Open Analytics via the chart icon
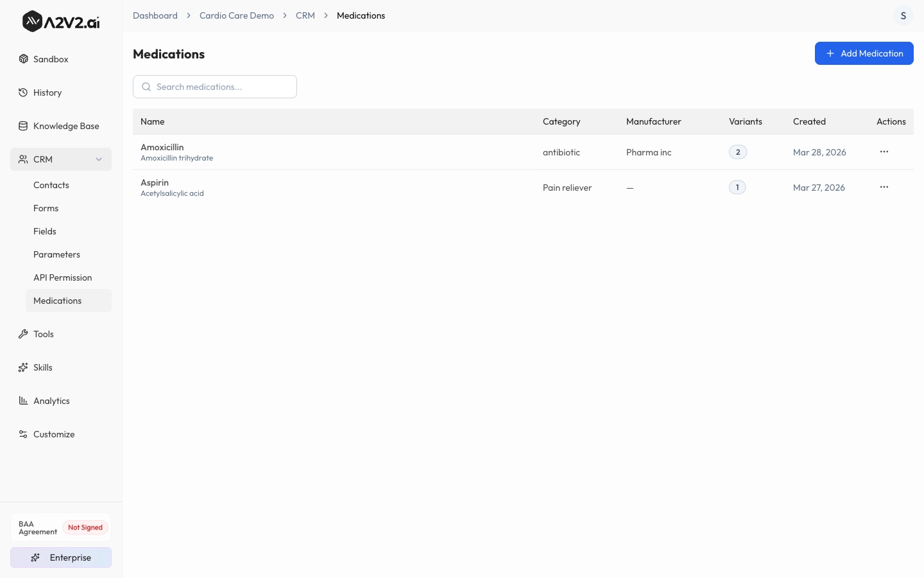The height and width of the screenshot is (578, 924). (x=23, y=401)
